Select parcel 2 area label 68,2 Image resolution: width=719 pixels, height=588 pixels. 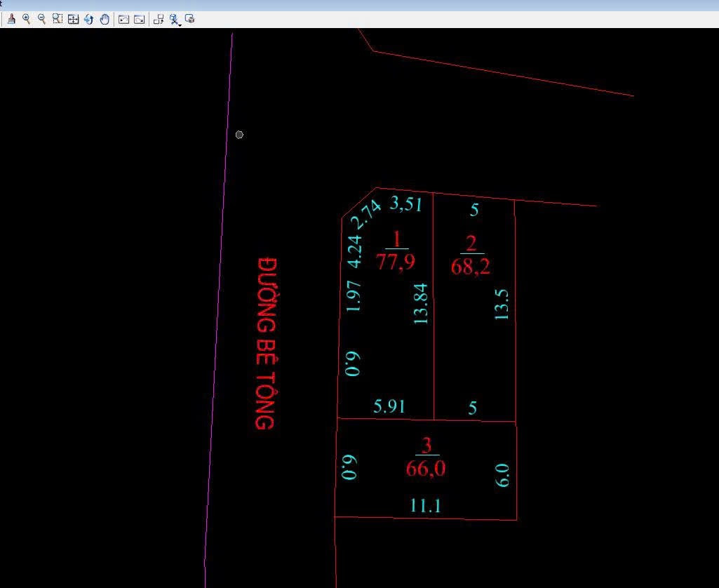(471, 267)
